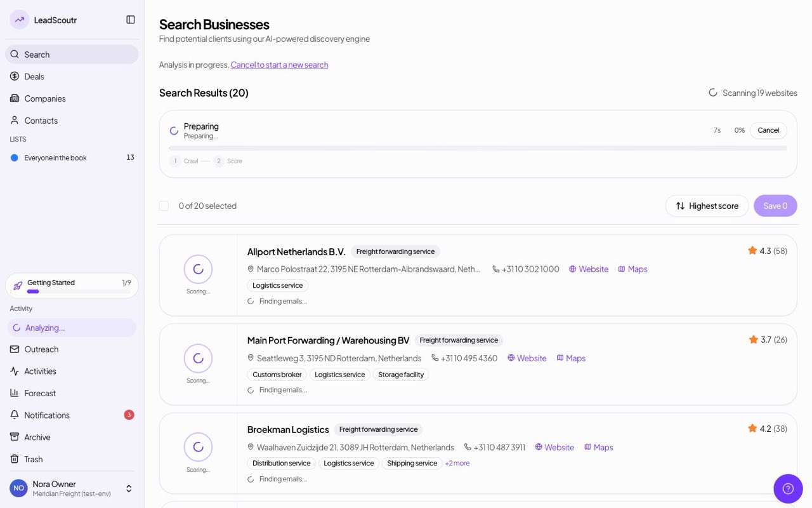Click Main Port phone +31 10 495 4360

[x=464, y=358]
